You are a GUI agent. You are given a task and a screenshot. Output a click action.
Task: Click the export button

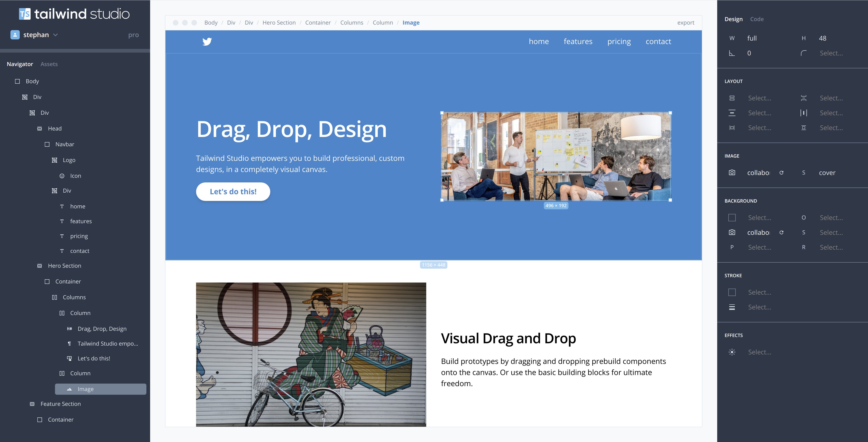point(686,22)
